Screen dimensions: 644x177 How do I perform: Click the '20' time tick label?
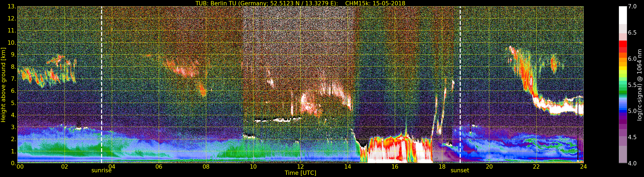[x=489, y=166]
